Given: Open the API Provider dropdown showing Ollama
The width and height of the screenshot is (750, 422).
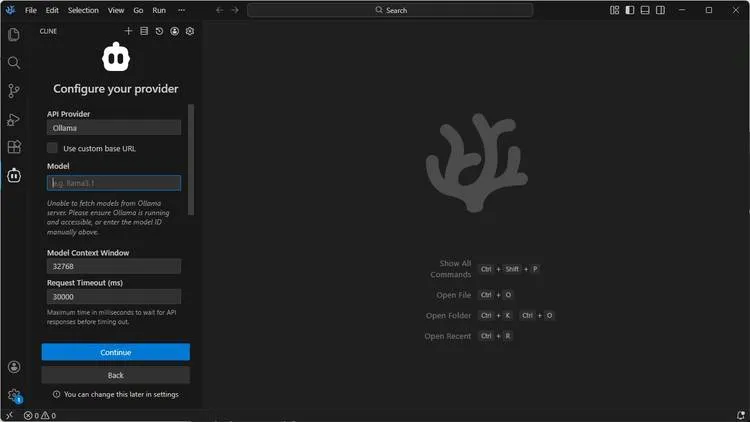Looking at the screenshot, I should tap(114, 128).
